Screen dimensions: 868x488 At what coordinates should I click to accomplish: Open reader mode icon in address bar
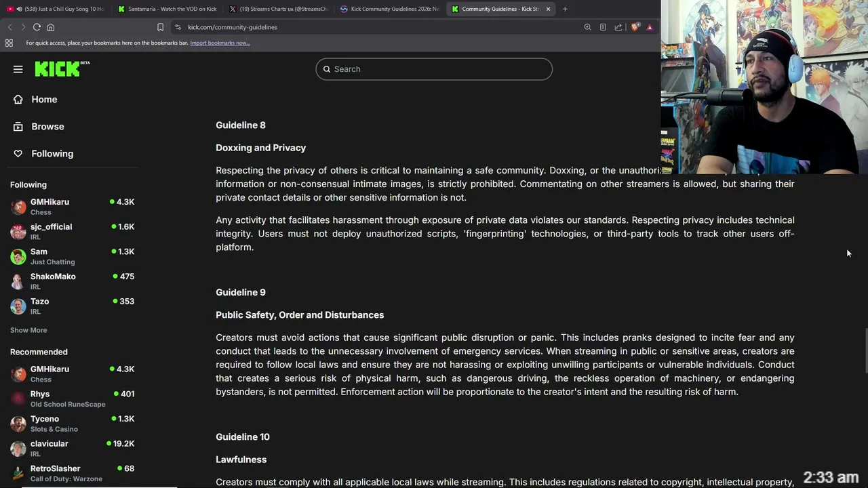[603, 27]
